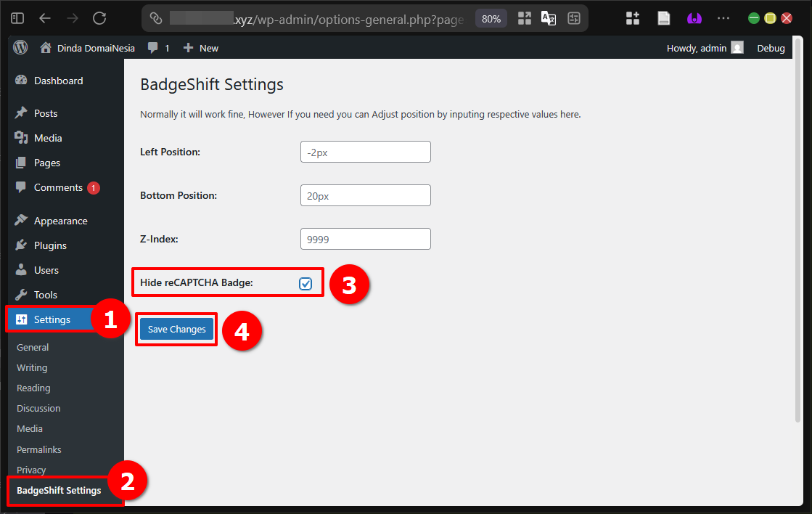Click the Left Position input field
Viewport: 812px width, 514px height.
tap(366, 152)
